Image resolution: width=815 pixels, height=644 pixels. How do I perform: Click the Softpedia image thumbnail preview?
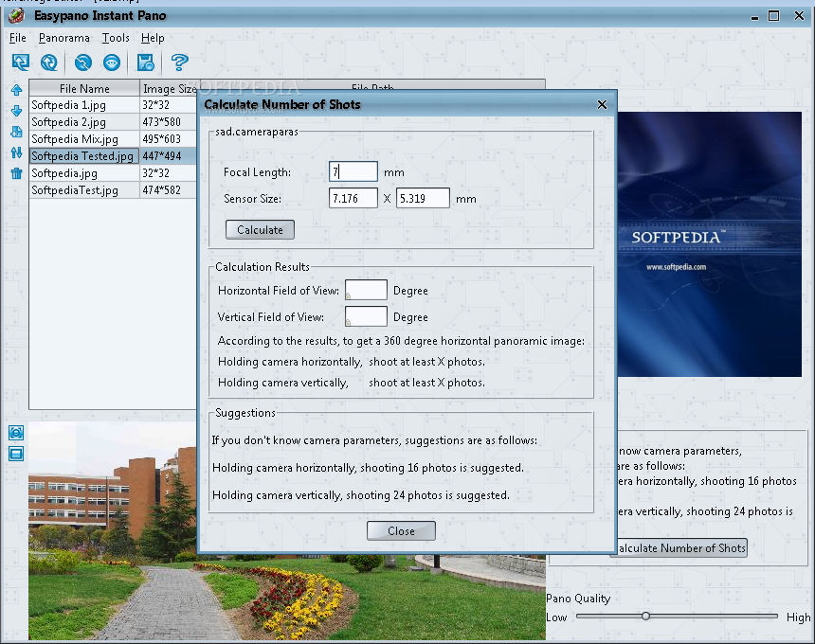point(710,244)
